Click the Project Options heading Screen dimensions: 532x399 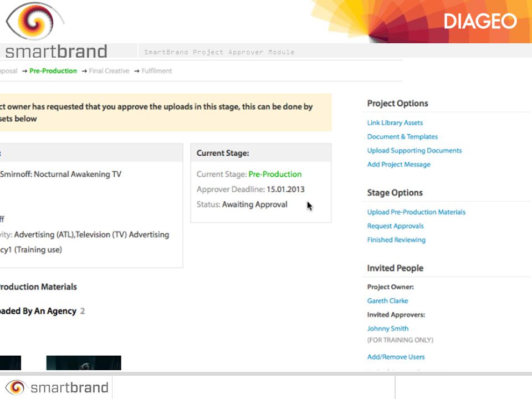[x=398, y=104]
